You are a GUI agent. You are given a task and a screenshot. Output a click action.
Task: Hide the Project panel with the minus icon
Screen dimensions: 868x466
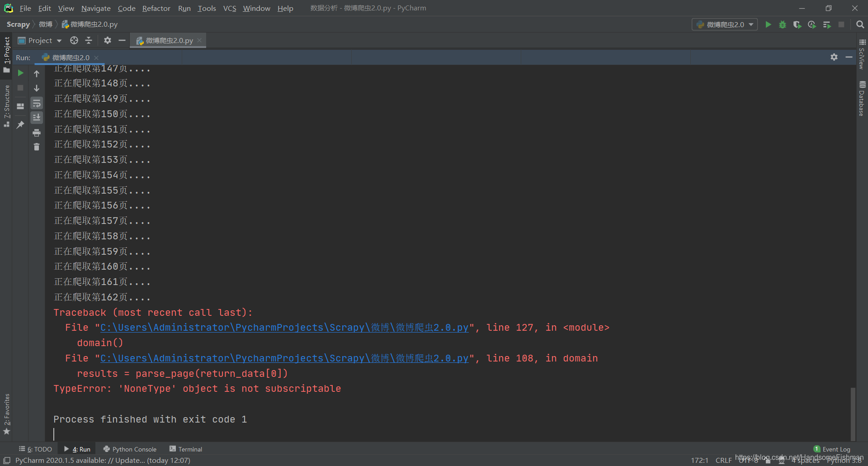tap(122, 40)
